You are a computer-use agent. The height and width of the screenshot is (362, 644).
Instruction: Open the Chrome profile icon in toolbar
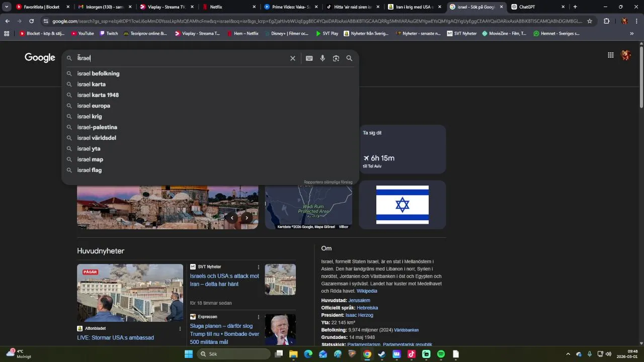pos(624,21)
